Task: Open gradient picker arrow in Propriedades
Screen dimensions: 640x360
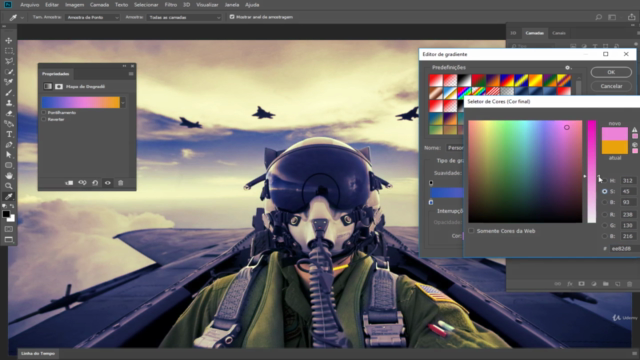Action: click(x=123, y=102)
